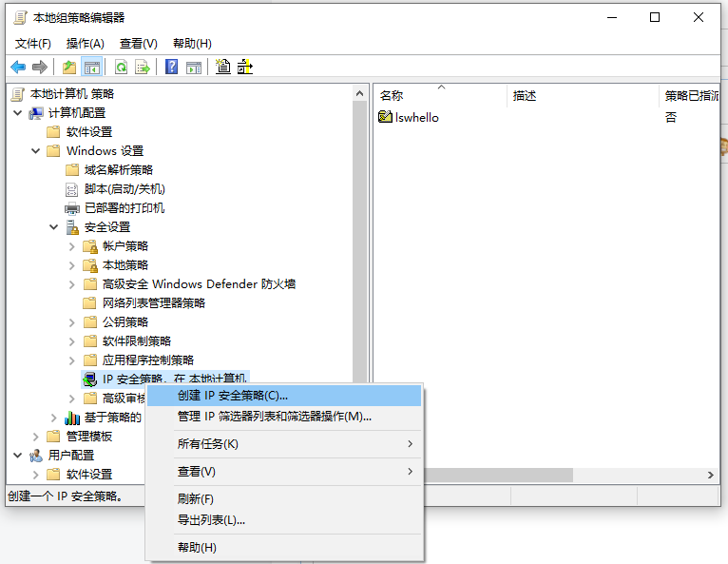The height and width of the screenshot is (564, 728).
Task: Click the lswhello policy icon in list
Action: coord(385,117)
